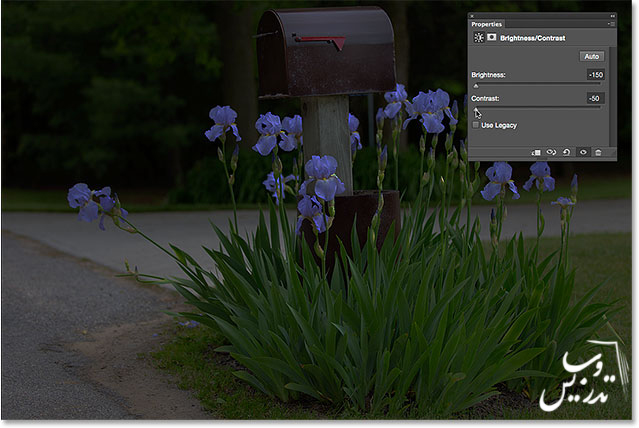
Task: Click the Contrast slider handle
Action: (x=476, y=111)
